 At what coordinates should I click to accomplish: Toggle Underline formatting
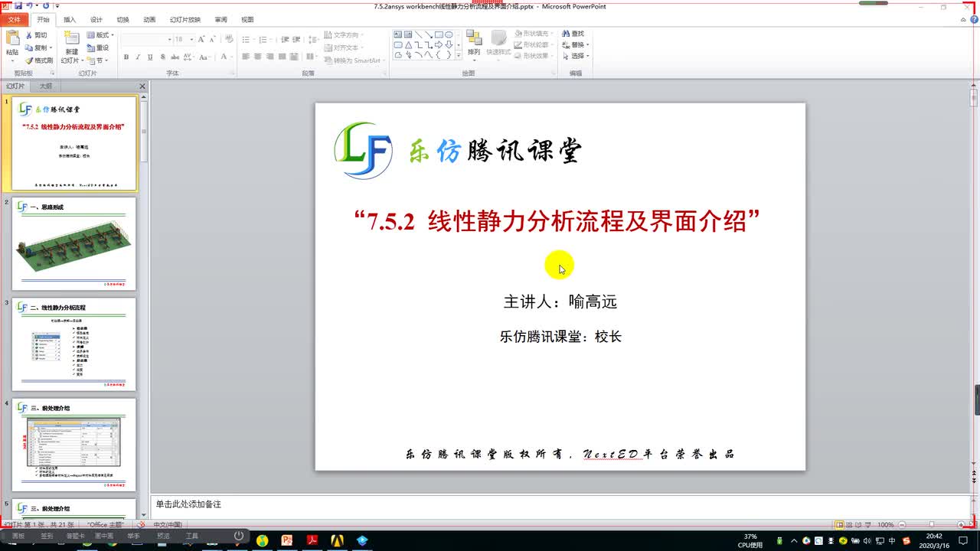150,57
